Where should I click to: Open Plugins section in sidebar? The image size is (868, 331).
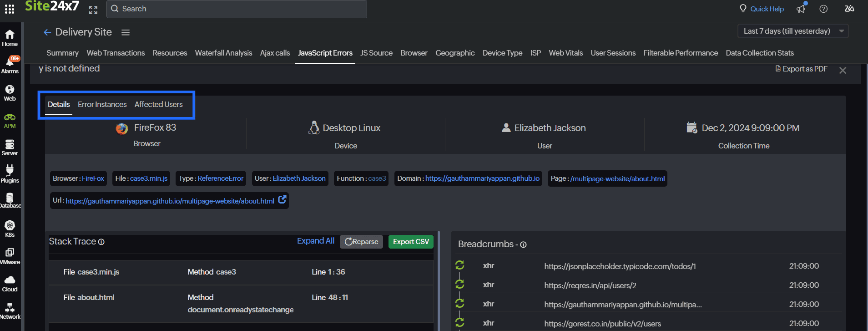point(10,174)
